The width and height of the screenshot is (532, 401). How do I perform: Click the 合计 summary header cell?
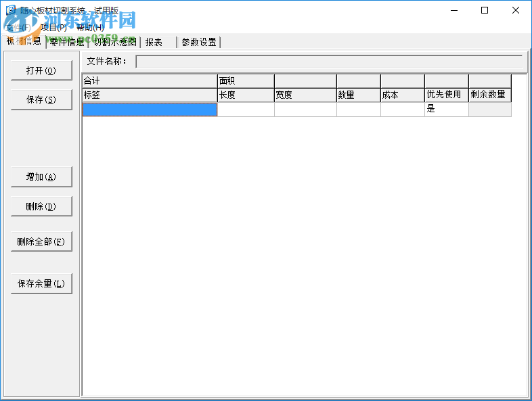coord(150,81)
